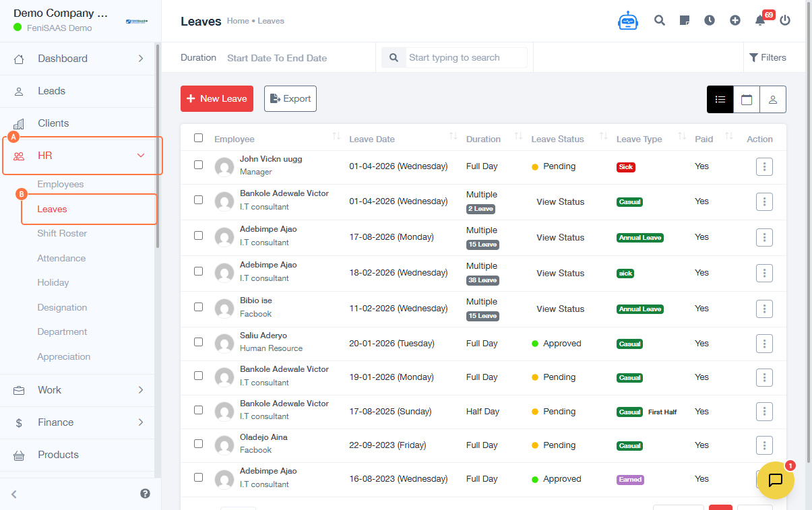Go to Attendance in HR submenu
The height and width of the screenshot is (510, 812).
(61, 258)
